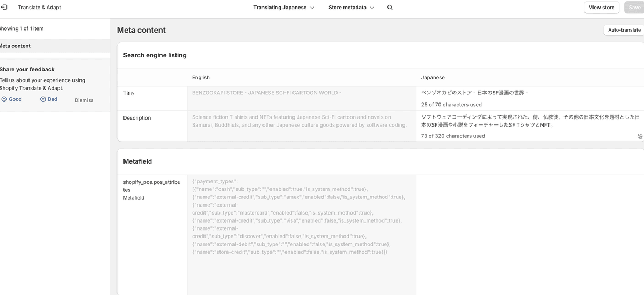This screenshot has width=644, height=295.
Task: Click the exit Translate & Adapt icon
Action: click(4, 8)
